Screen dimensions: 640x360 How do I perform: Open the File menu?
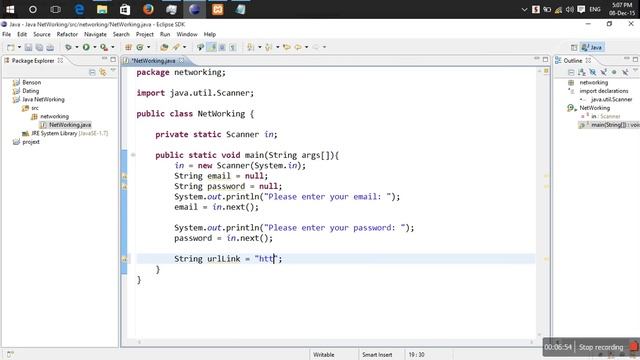point(7,34)
